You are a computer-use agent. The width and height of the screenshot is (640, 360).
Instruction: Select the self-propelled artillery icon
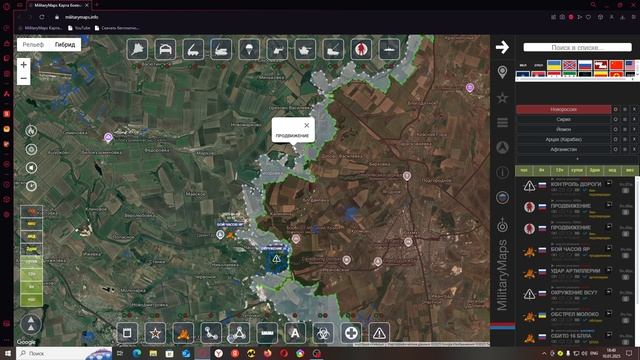tap(333, 49)
